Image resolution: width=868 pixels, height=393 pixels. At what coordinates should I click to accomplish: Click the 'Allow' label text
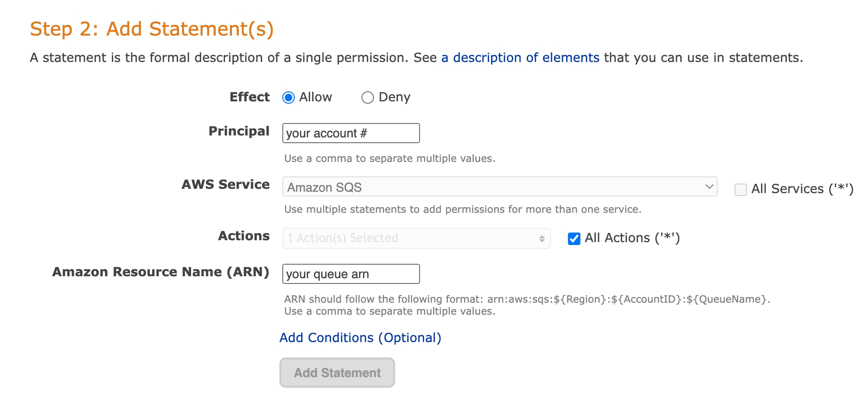(315, 97)
